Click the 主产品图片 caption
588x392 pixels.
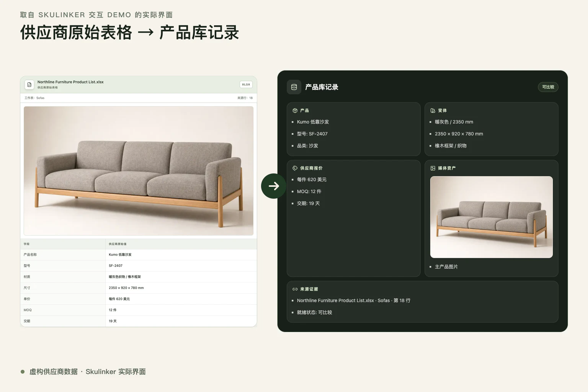click(x=446, y=267)
